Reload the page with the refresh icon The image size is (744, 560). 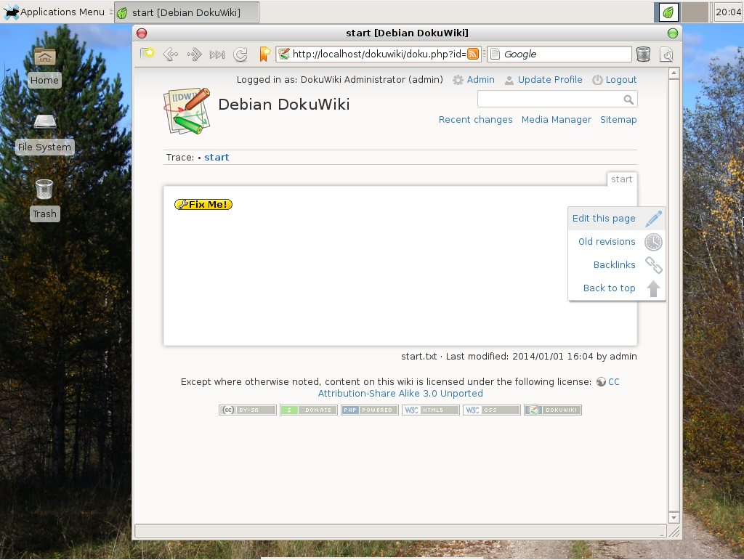pos(240,54)
